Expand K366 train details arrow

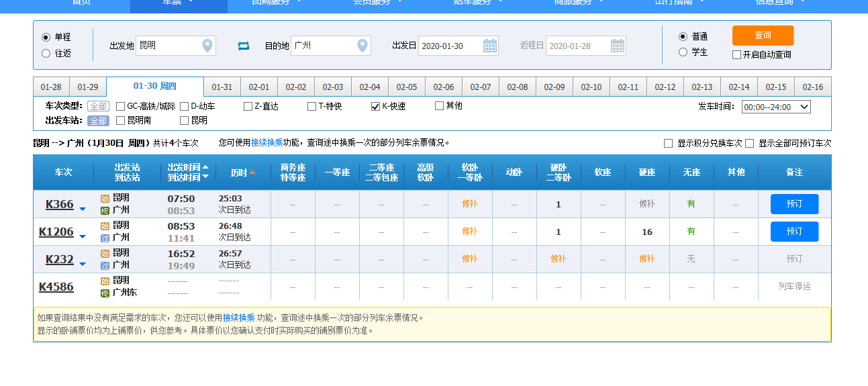(83, 209)
